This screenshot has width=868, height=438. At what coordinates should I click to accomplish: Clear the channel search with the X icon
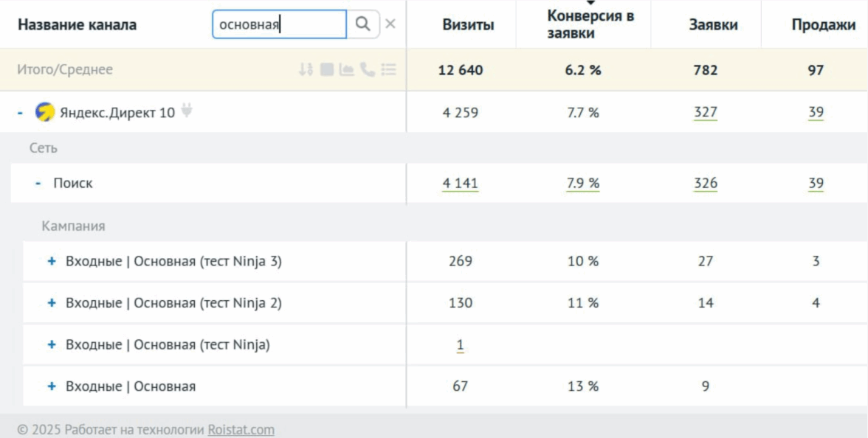[x=390, y=24]
